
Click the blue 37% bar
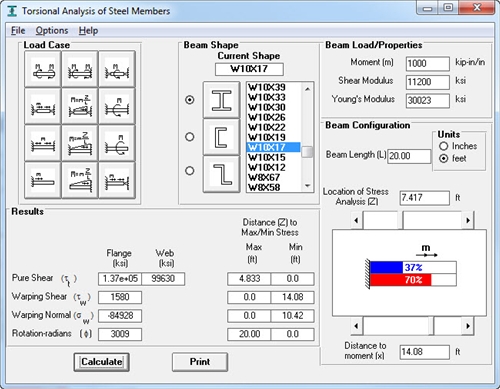[x=387, y=267]
